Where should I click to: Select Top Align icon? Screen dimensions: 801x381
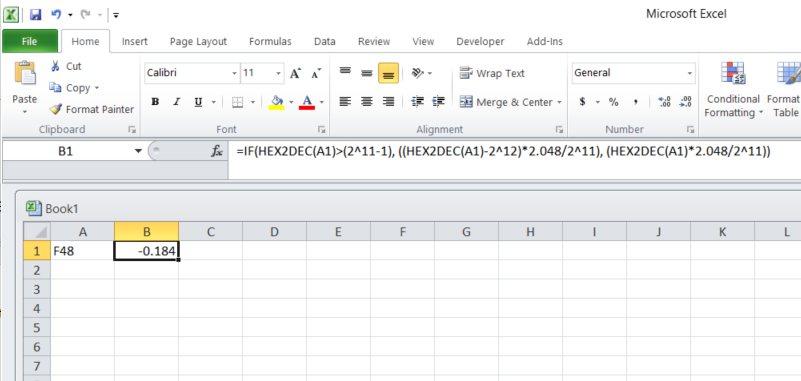click(x=345, y=73)
